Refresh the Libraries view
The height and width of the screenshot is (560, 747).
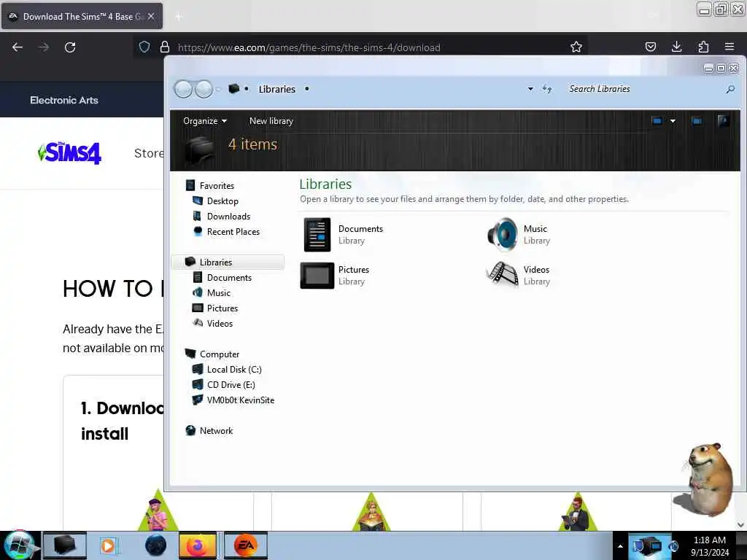[547, 89]
